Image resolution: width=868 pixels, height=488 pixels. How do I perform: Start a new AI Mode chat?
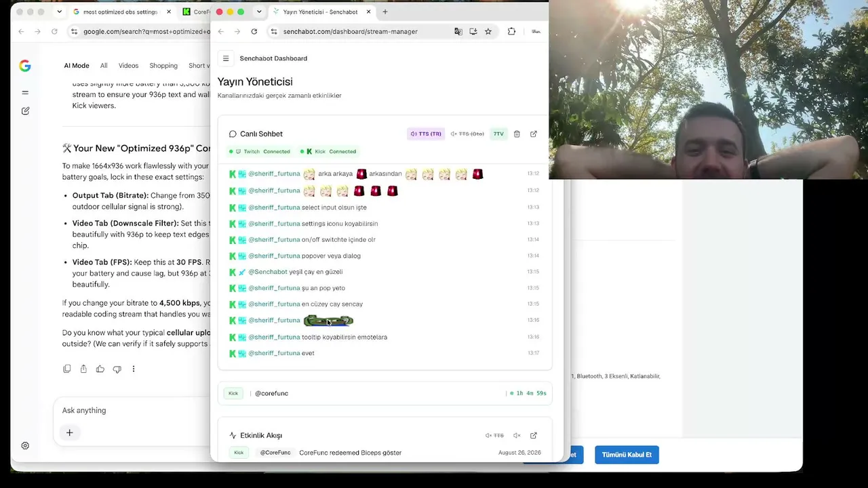[25, 110]
